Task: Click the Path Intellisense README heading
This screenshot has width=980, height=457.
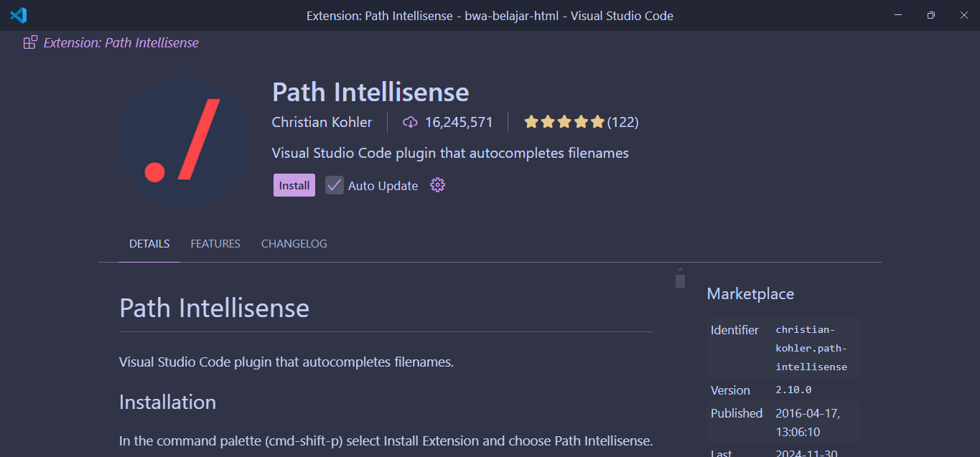Action: click(x=214, y=308)
